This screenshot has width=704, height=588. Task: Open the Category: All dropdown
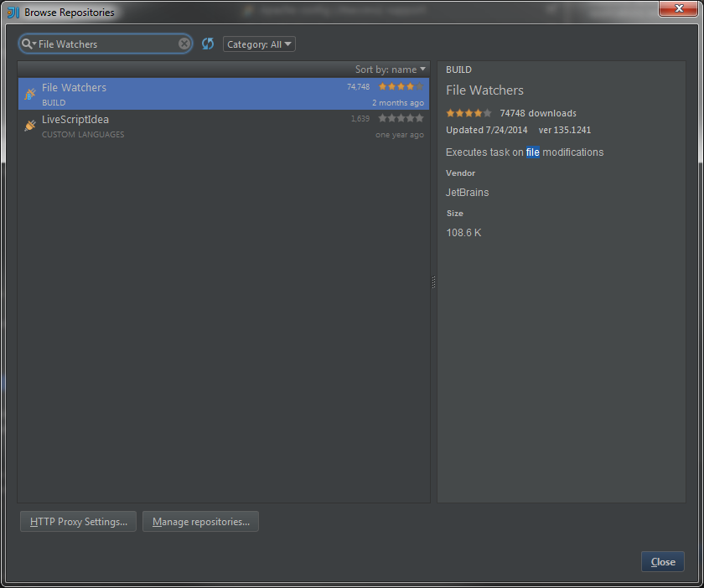[x=259, y=44]
